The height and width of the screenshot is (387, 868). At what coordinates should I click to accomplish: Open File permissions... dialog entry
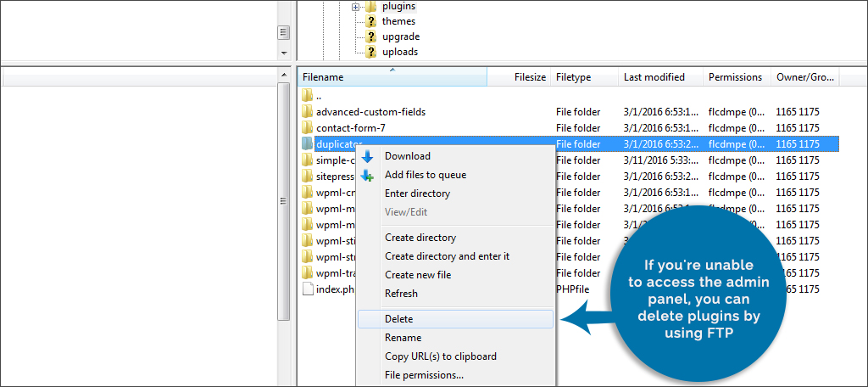455,375
